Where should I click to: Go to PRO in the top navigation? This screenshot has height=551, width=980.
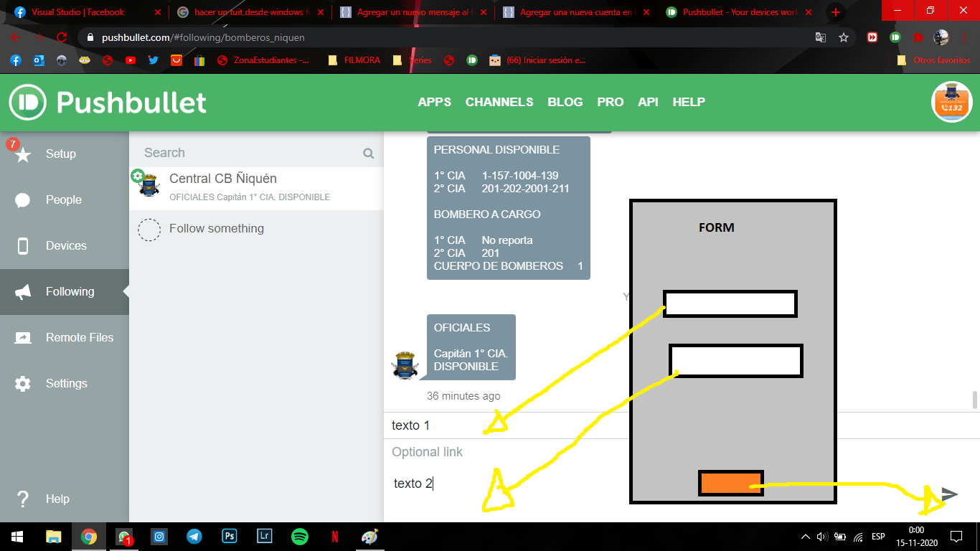click(x=611, y=102)
